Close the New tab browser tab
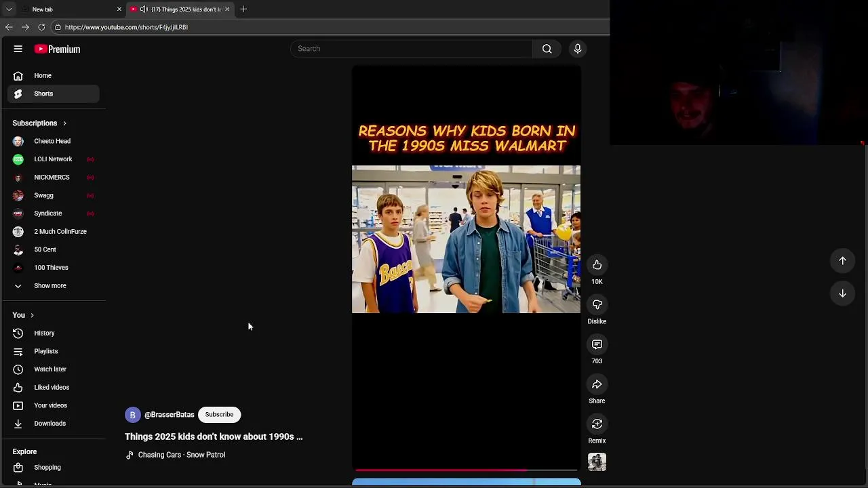The width and height of the screenshot is (868, 488). pos(119,9)
